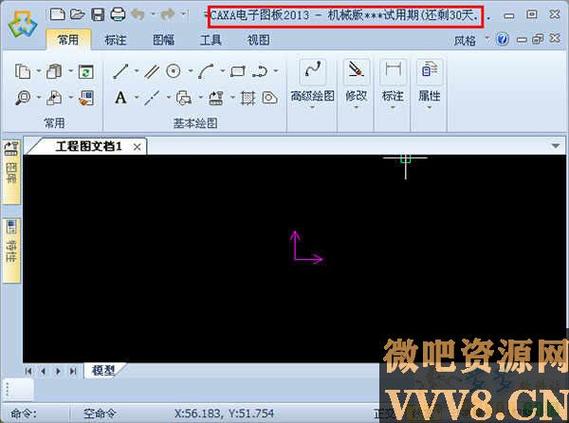Image resolution: width=569 pixels, height=423 pixels.
Task: Switch to the 常用 ribbon tab
Action: [x=68, y=40]
